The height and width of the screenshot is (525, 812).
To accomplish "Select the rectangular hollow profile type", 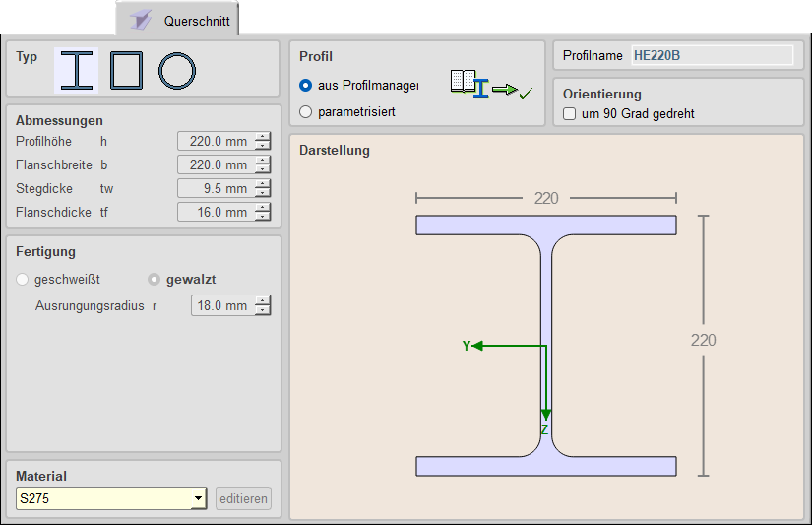I will point(127,71).
